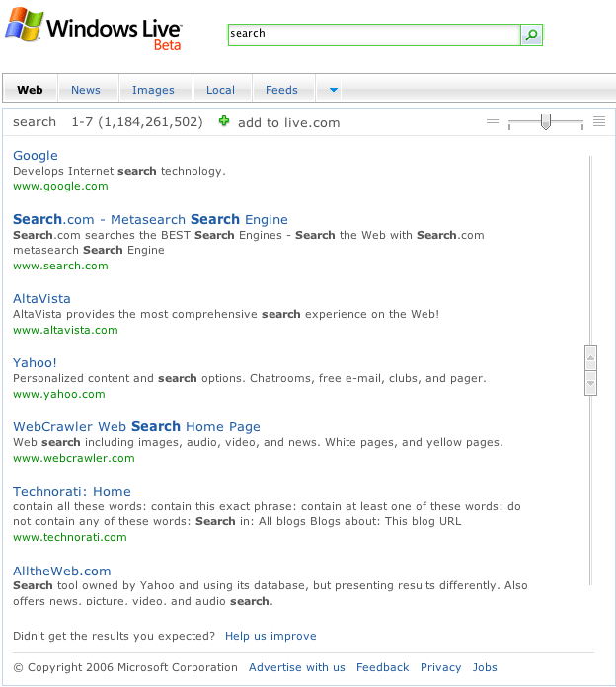The height and width of the screenshot is (687, 616).
Task: Open www.technorati.com green URL
Action: tap(70, 537)
